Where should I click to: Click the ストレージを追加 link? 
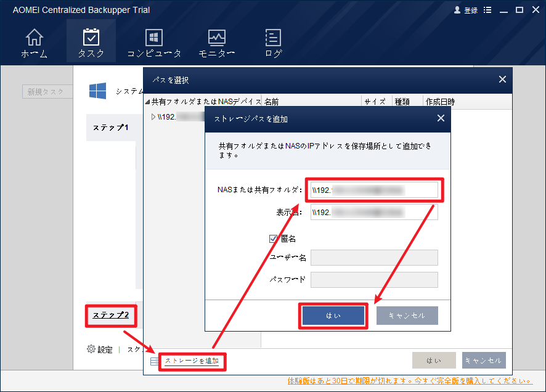click(192, 361)
